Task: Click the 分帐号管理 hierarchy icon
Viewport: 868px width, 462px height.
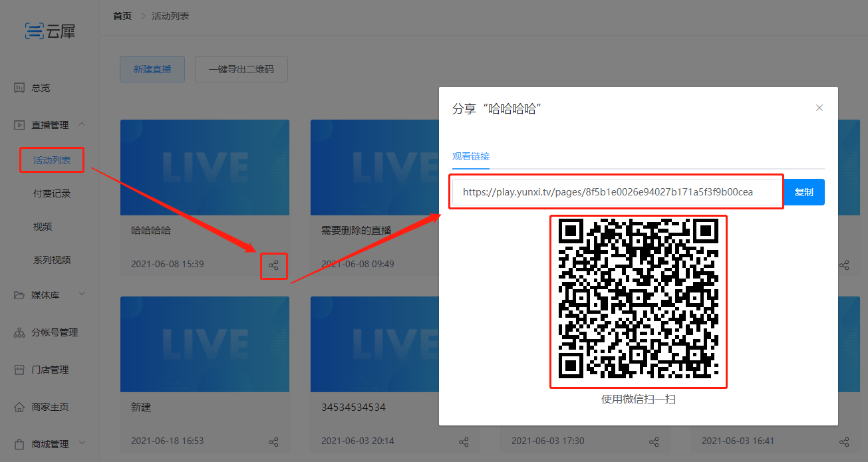Action: (19, 332)
